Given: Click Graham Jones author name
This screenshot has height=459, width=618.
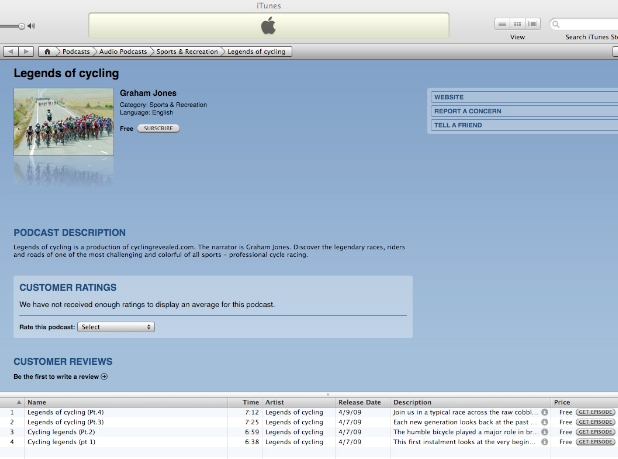Looking at the screenshot, I should click(148, 93).
